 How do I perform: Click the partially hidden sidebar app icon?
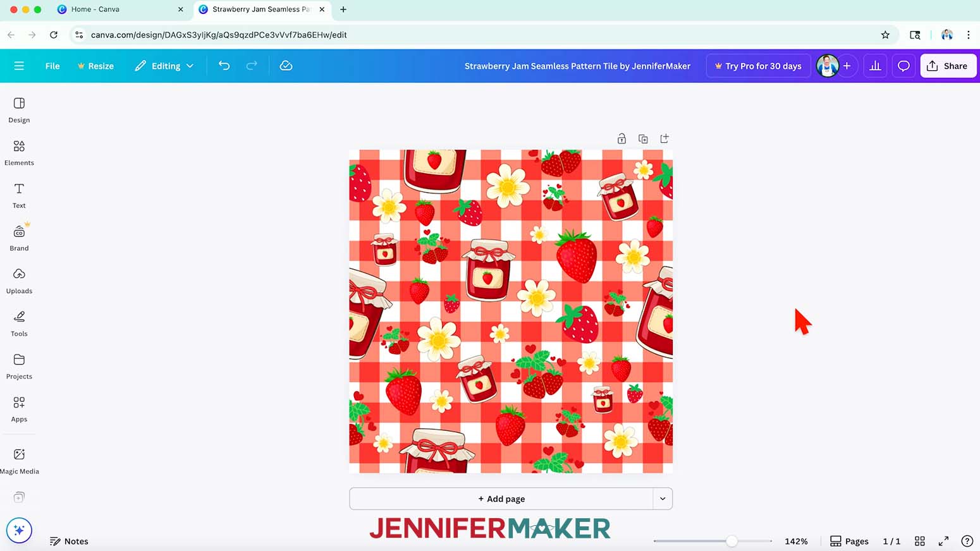[19, 497]
